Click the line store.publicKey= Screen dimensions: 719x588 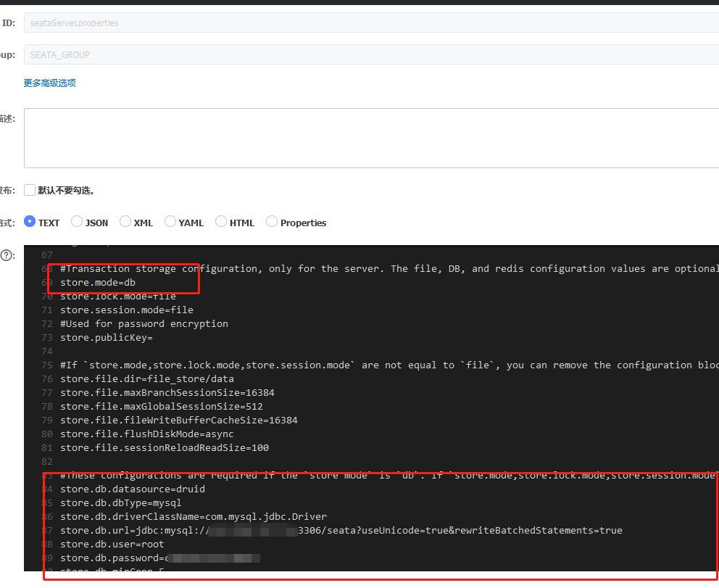(107, 338)
